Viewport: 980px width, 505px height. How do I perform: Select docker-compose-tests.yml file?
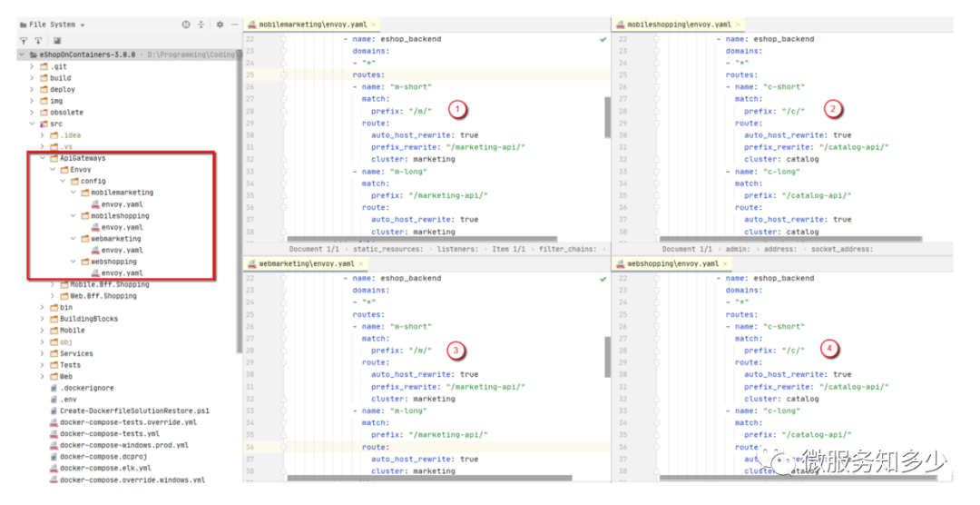coord(110,433)
